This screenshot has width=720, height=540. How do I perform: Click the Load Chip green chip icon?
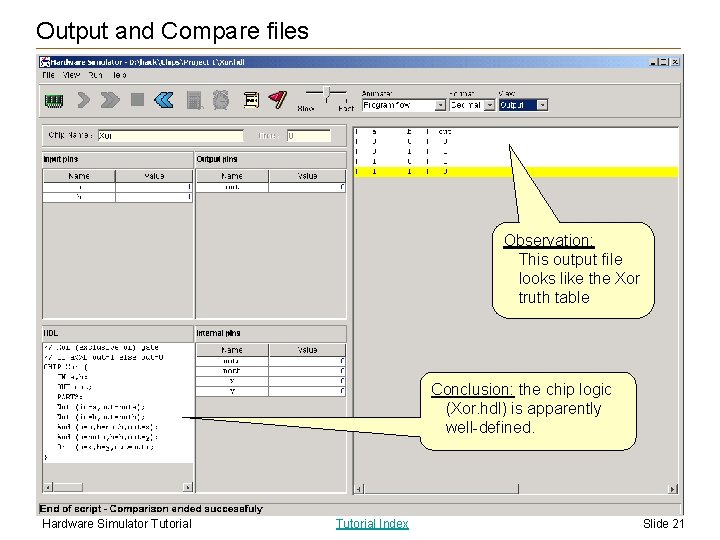click(54, 101)
